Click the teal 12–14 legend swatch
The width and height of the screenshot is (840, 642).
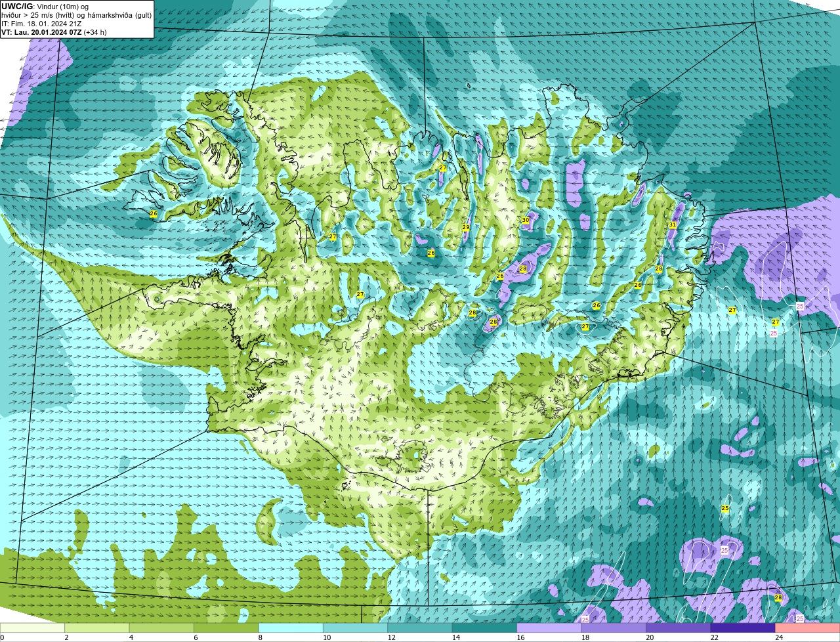coord(420,628)
